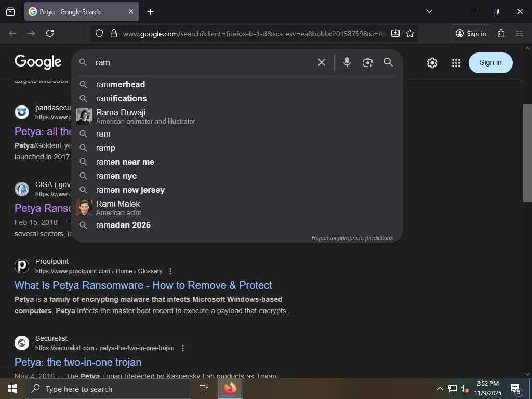
Task: Select the plain 'ram' suggestion
Action: tap(237, 134)
